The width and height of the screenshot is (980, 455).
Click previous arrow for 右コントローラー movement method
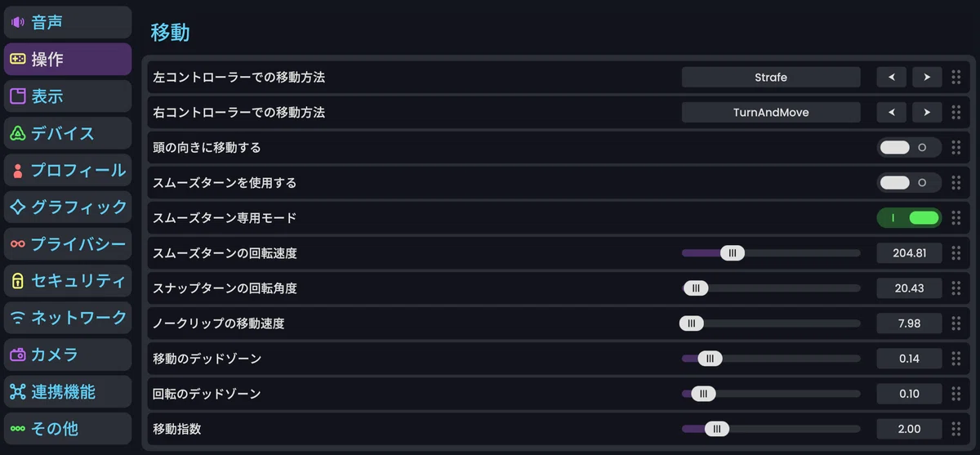(x=892, y=113)
